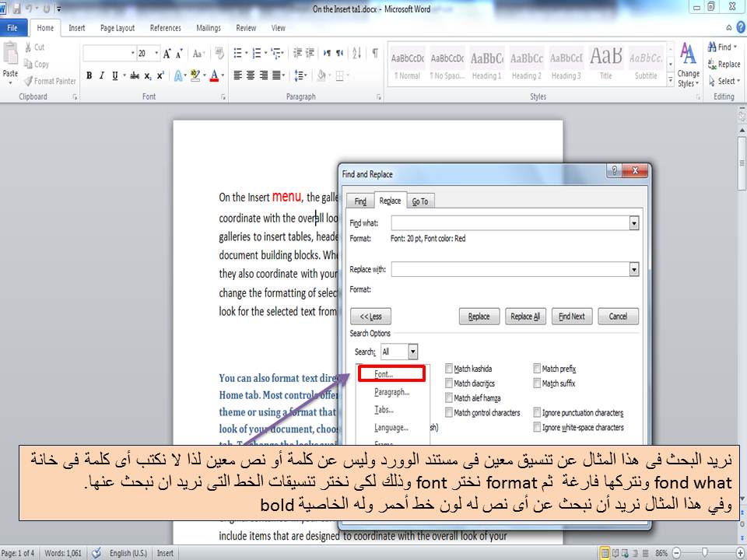Image resolution: width=747 pixels, height=560 pixels.
Task: Apply Superscript formatting
Action: pyautogui.click(x=160, y=75)
